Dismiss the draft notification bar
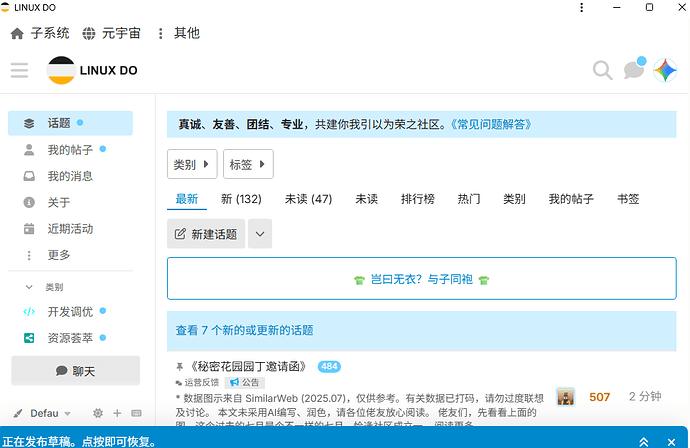The height and width of the screenshot is (448, 690). point(671,442)
